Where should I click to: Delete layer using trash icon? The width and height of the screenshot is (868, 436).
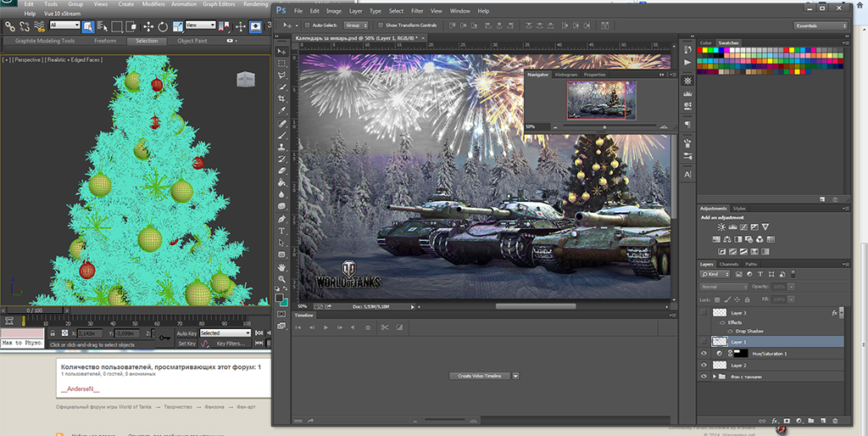pyautogui.click(x=835, y=421)
